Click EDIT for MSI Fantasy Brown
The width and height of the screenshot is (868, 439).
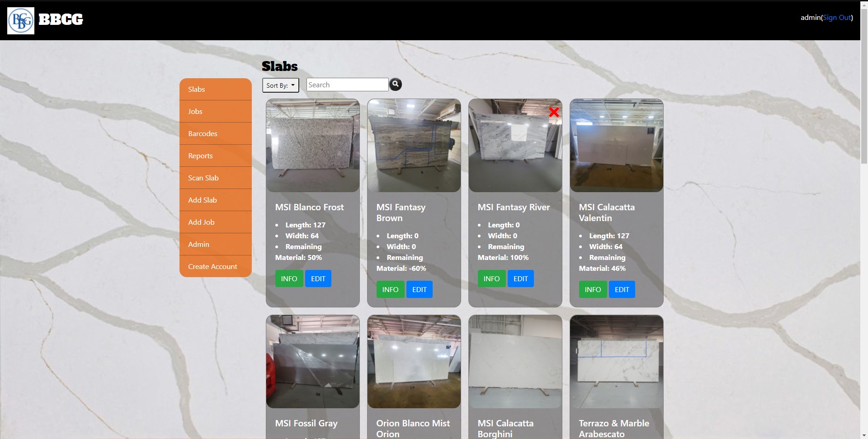tap(420, 289)
